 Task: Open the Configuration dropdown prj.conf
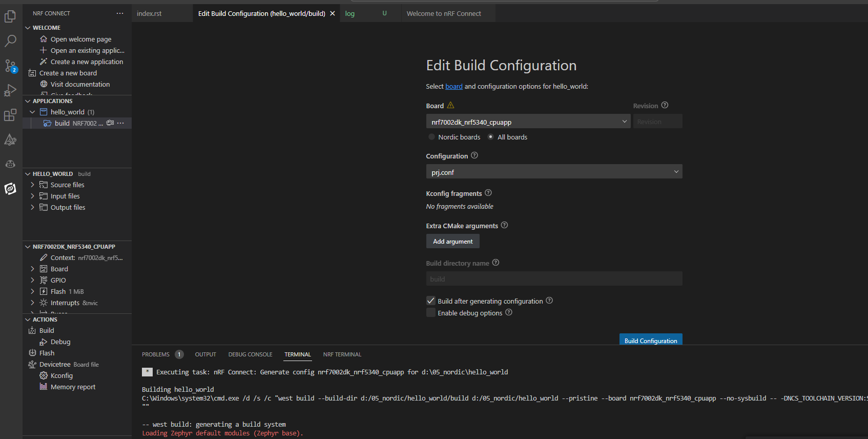click(x=554, y=172)
